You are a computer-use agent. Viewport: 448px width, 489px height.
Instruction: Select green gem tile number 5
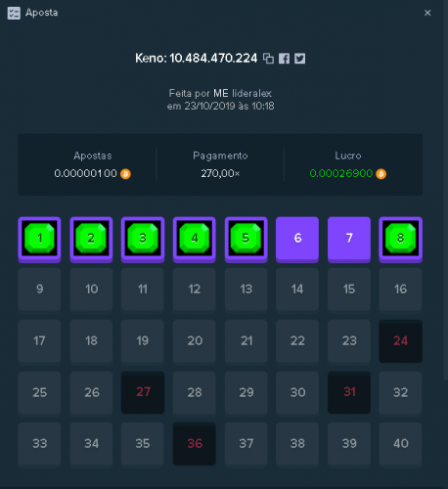click(246, 240)
